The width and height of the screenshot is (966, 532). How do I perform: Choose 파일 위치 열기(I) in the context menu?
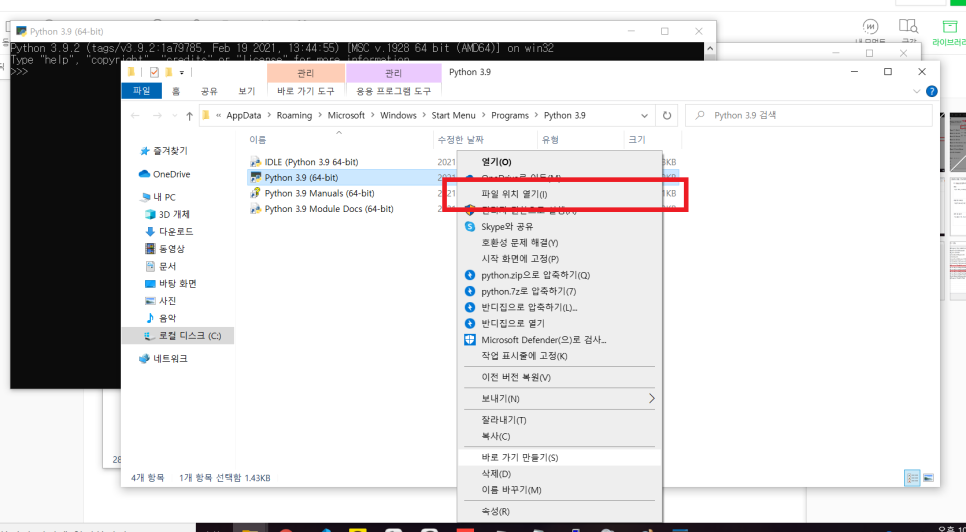(560, 194)
